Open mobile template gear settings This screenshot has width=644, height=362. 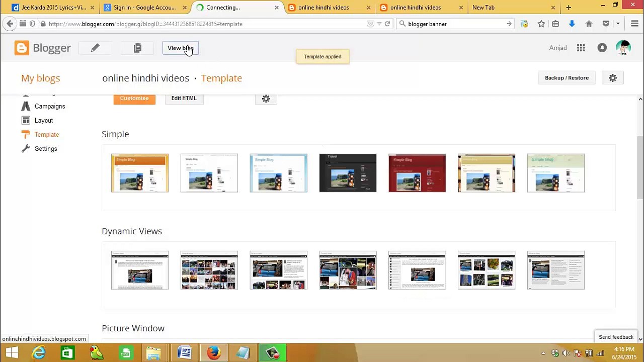click(266, 99)
